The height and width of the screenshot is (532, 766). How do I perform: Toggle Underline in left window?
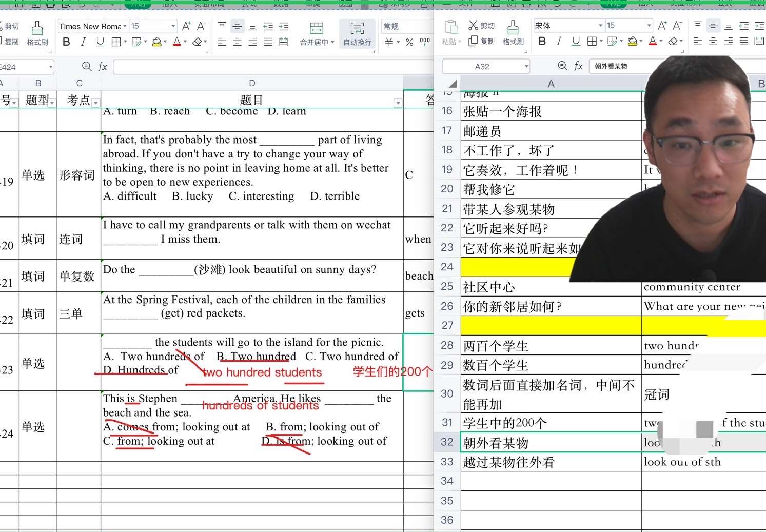pyautogui.click(x=100, y=42)
